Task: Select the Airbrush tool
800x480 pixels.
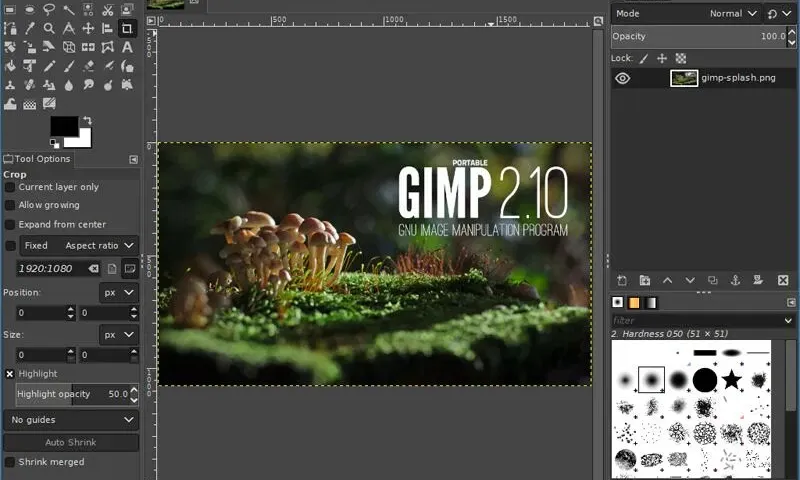Action: pyautogui.click(x=108, y=66)
